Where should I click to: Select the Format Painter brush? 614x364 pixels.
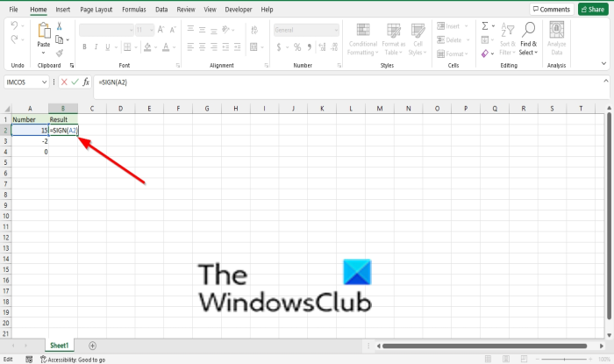[59, 53]
